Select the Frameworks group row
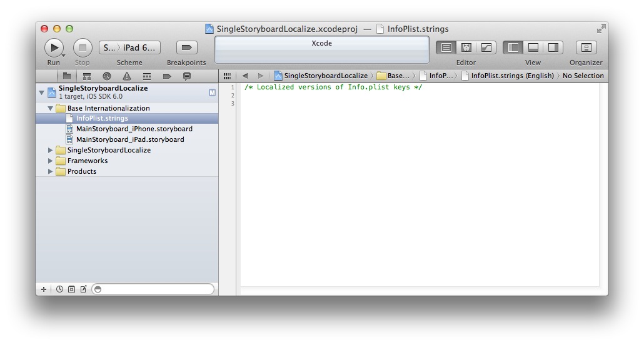 (127, 161)
